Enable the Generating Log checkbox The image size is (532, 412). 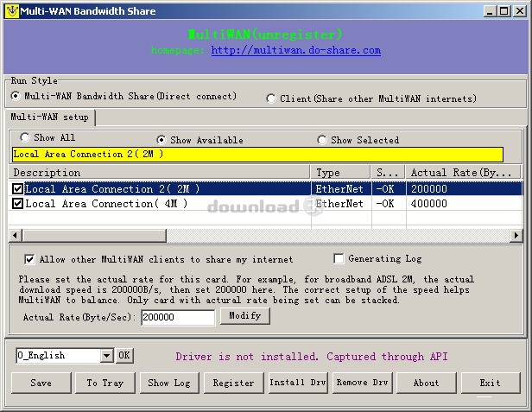point(339,259)
